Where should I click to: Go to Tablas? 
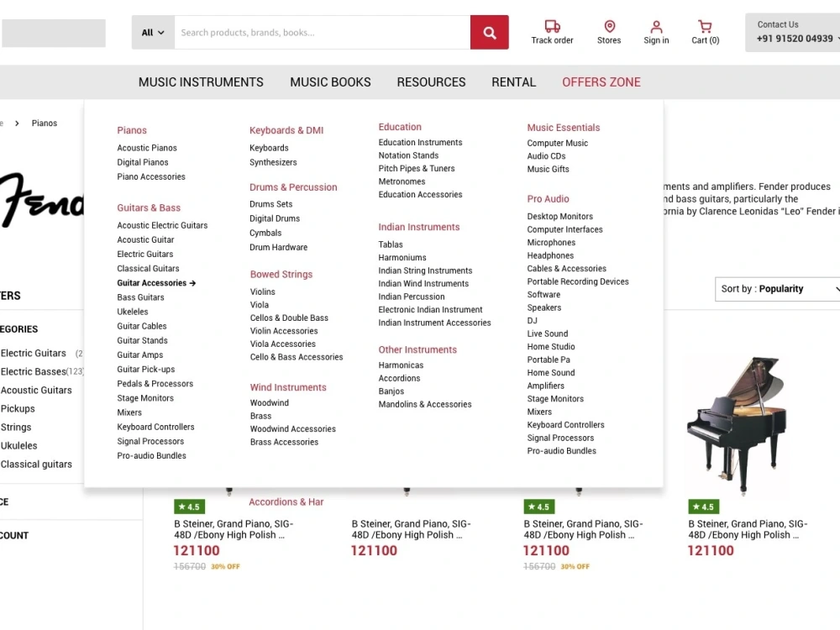(391, 244)
